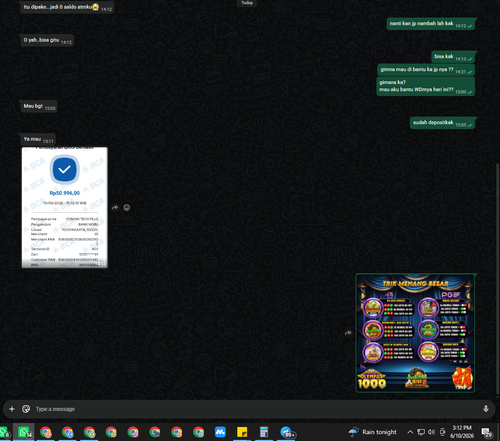Image resolution: width=500 pixels, height=441 pixels.
Task: Show hidden system tray icons
Action: click(x=410, y=432)
